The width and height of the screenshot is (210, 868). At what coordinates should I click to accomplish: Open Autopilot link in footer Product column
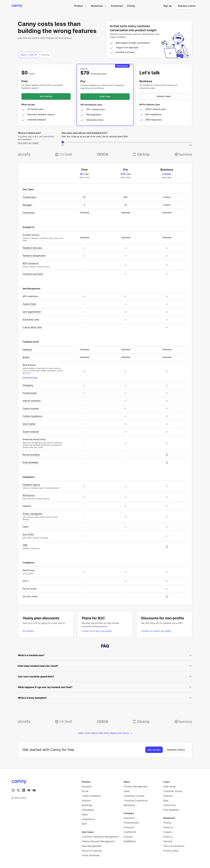[87, 786]
